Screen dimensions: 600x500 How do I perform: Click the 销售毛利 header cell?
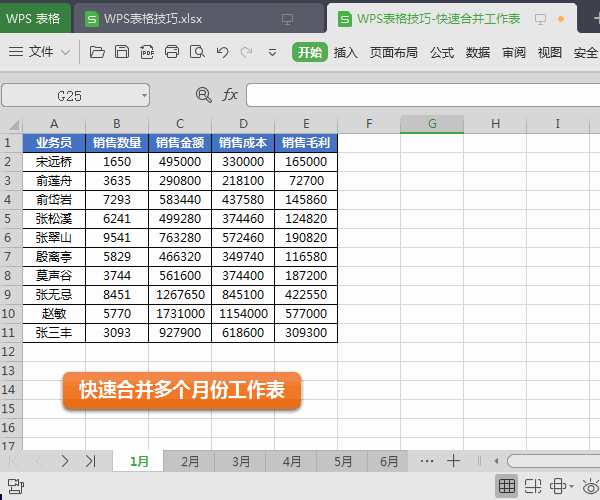[306, 143]
